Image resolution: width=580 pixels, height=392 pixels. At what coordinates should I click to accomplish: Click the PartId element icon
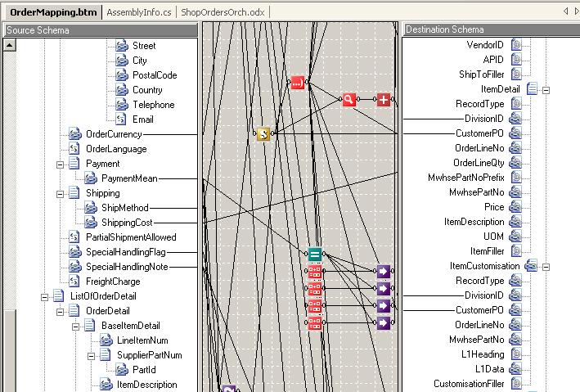pyautogui.click(x=122, y=369)
